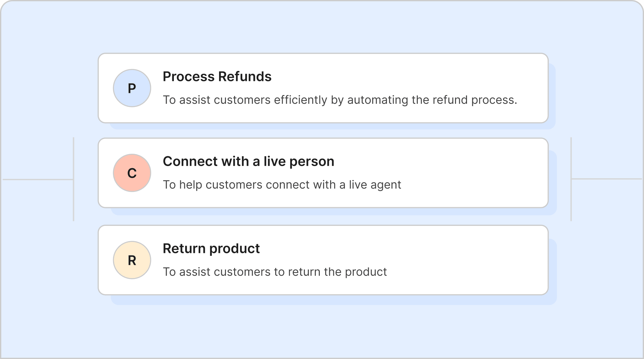Open the Process Refunds card

[x=323, y=88]
